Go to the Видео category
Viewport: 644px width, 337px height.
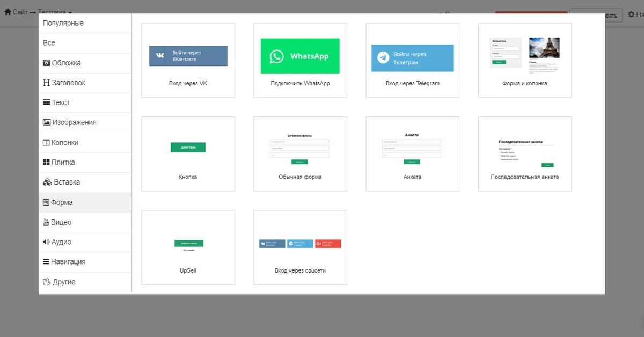click(85, 222)
